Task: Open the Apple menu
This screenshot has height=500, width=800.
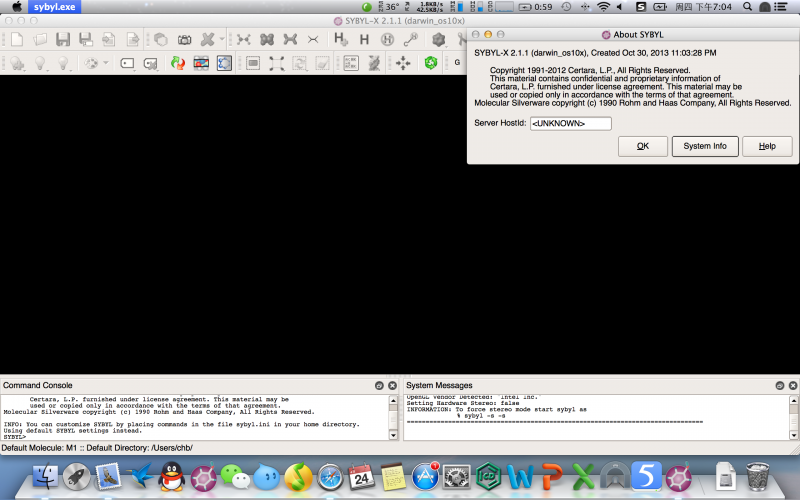Action: pyautogui.click(x=17, y=7)
